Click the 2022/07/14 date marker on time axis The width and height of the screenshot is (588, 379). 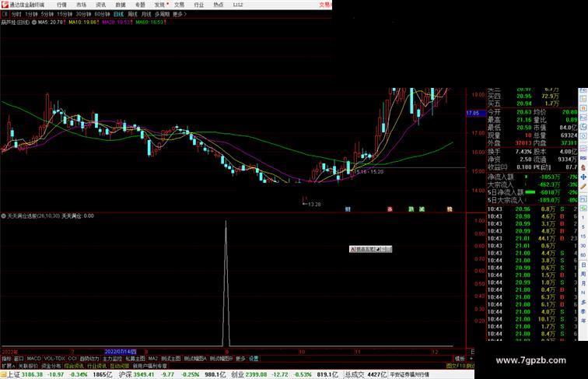coord(120,352)
